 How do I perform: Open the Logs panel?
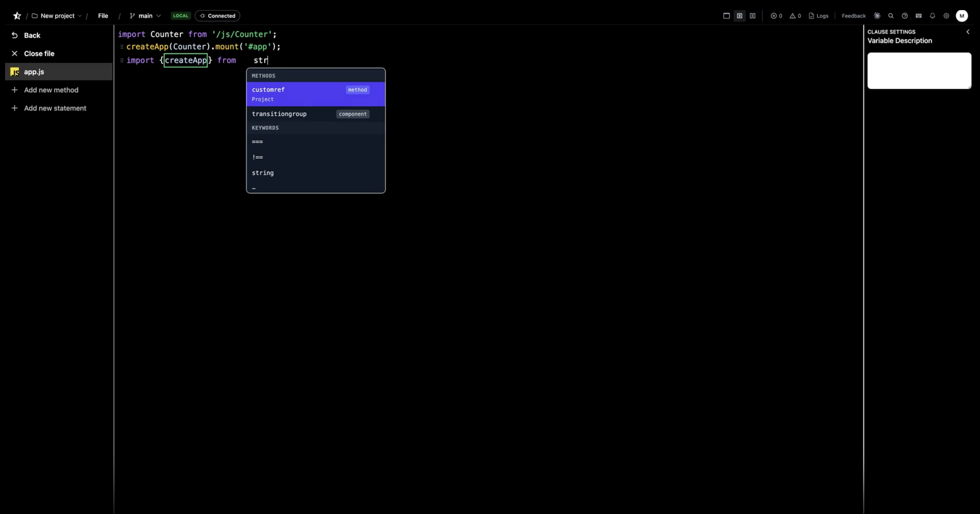coord(818,16)
